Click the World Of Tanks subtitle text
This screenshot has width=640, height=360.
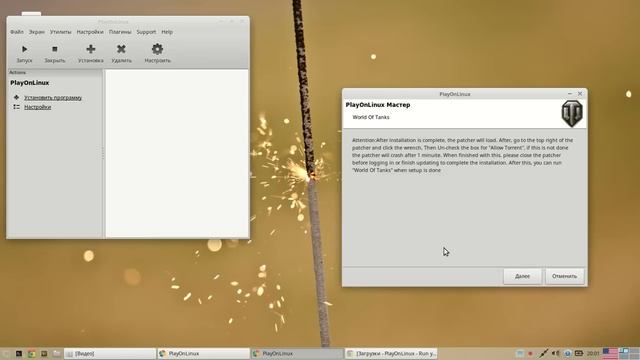click(371, 117)
